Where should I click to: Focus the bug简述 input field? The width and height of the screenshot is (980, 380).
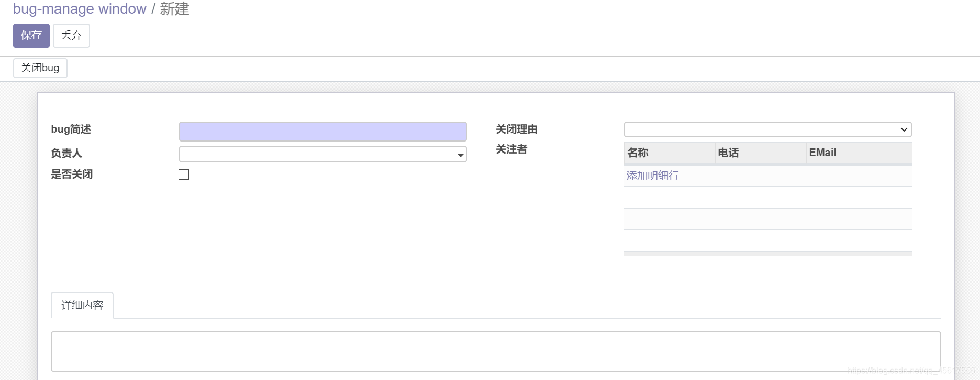323,132
